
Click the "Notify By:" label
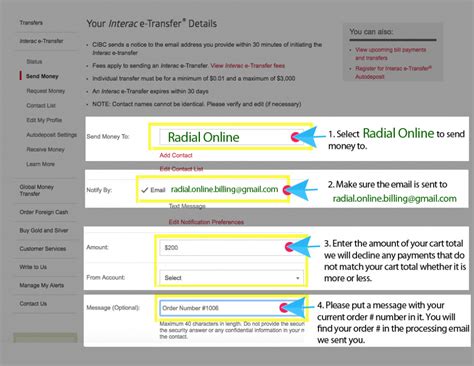pyautogui.click(x=99, y=190)
